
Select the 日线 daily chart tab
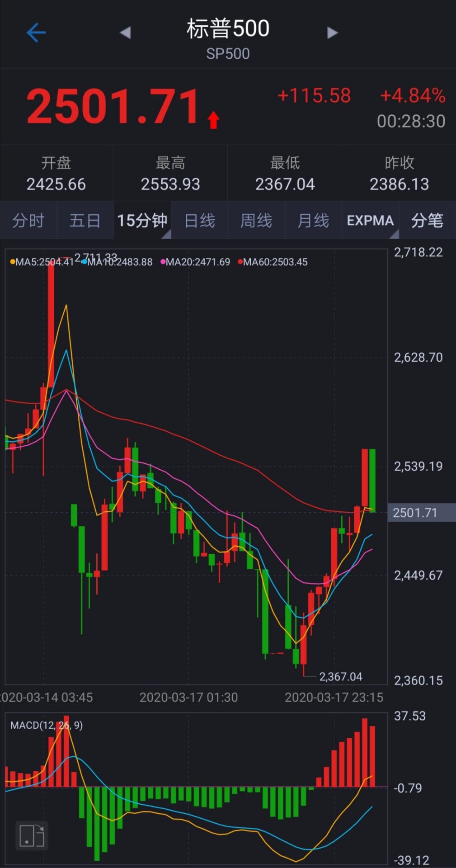click(200, 220)
